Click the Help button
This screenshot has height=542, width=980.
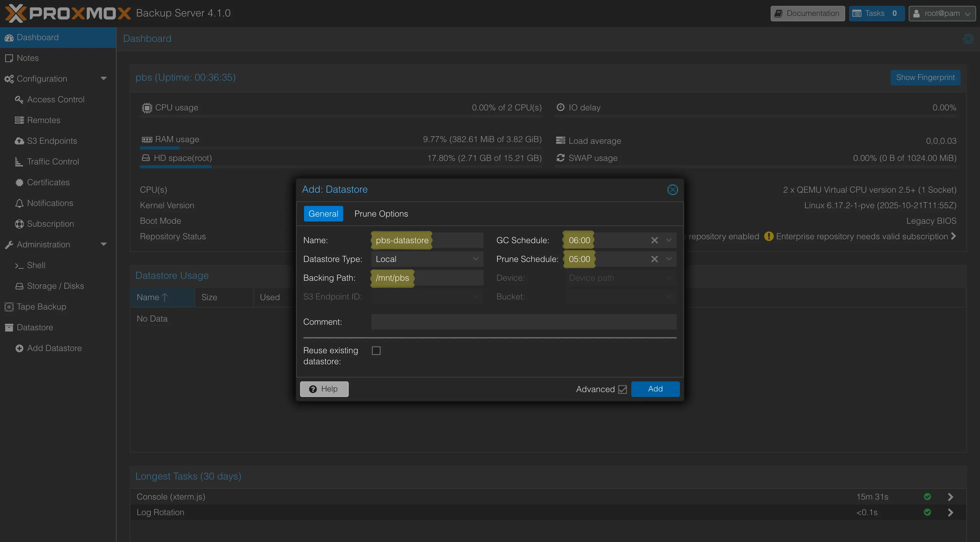point(324,389)
